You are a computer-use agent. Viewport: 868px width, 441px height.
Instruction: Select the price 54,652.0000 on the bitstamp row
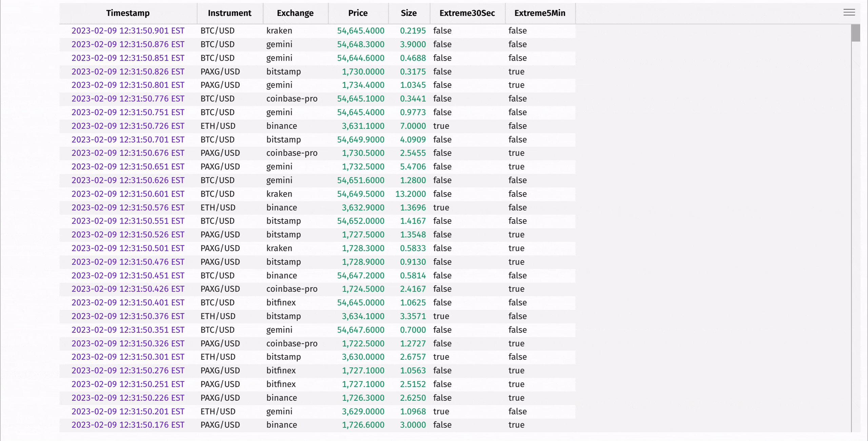360,221
